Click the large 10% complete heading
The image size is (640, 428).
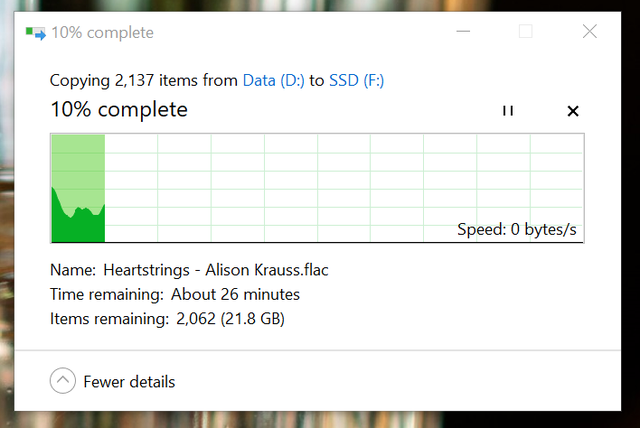tap(119, 109)
